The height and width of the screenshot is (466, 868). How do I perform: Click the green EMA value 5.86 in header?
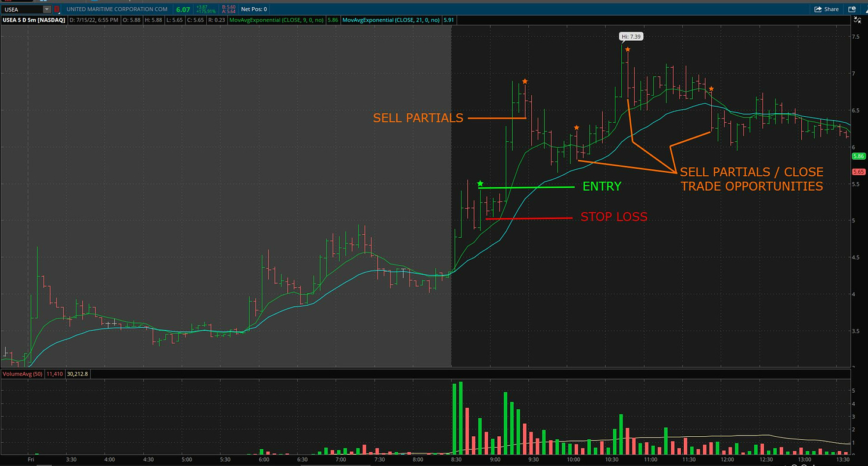point(333,20)
